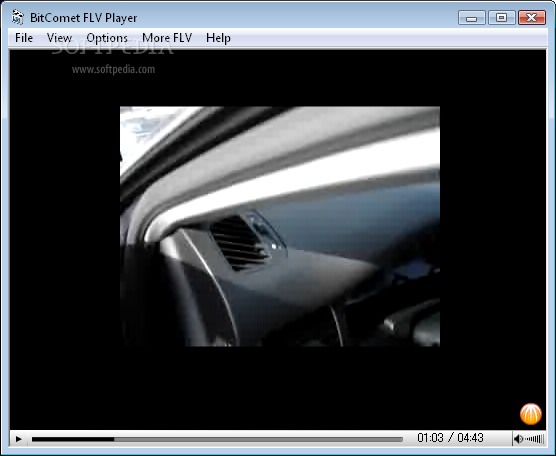Open the Options menu

coord(107,38)
